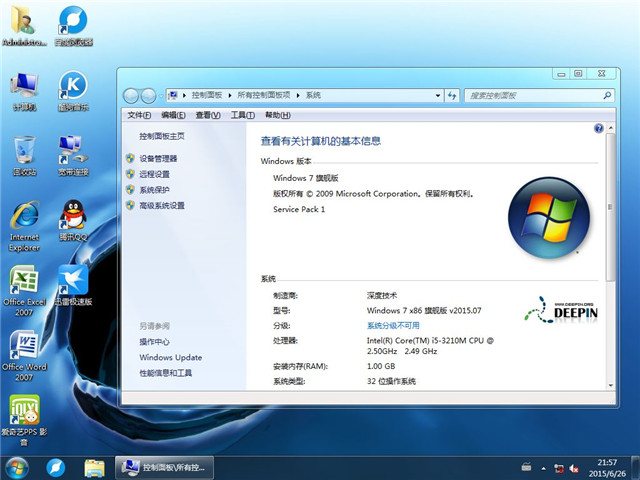Open 高级系统设置 (Advanced system settings)
Image resolution: width=640 pixels, height=480 pixels.
(x=162, y=205)
